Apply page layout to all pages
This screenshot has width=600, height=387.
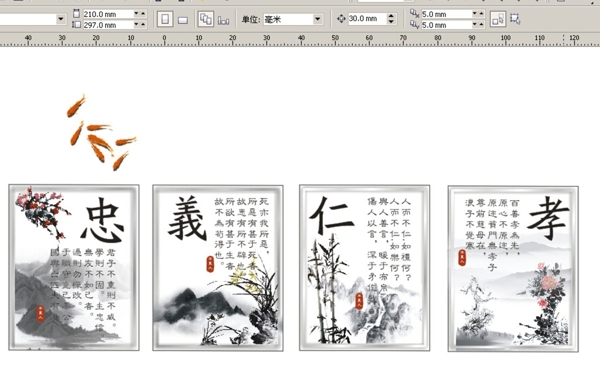(x=205, y=19)
